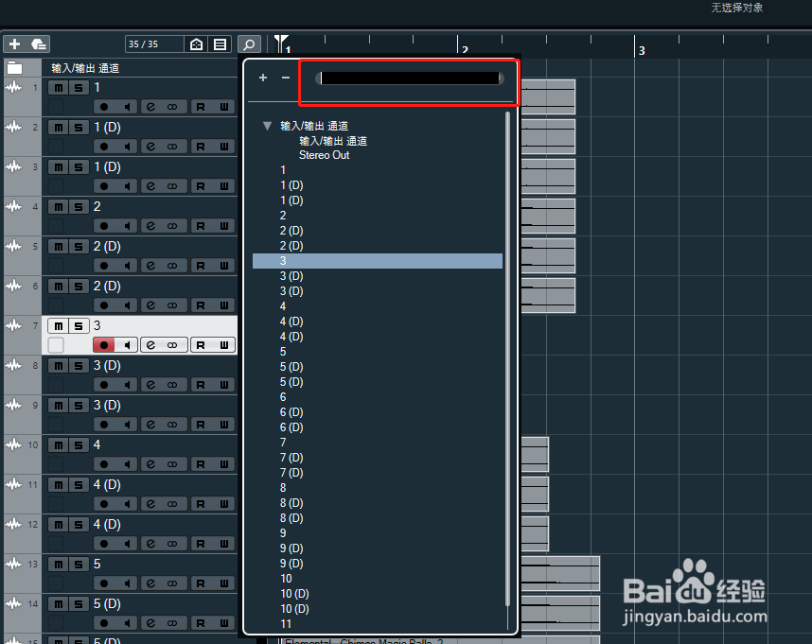
Task: Click the Find Tracks magnifier button
Action: [x=249, y=44]
